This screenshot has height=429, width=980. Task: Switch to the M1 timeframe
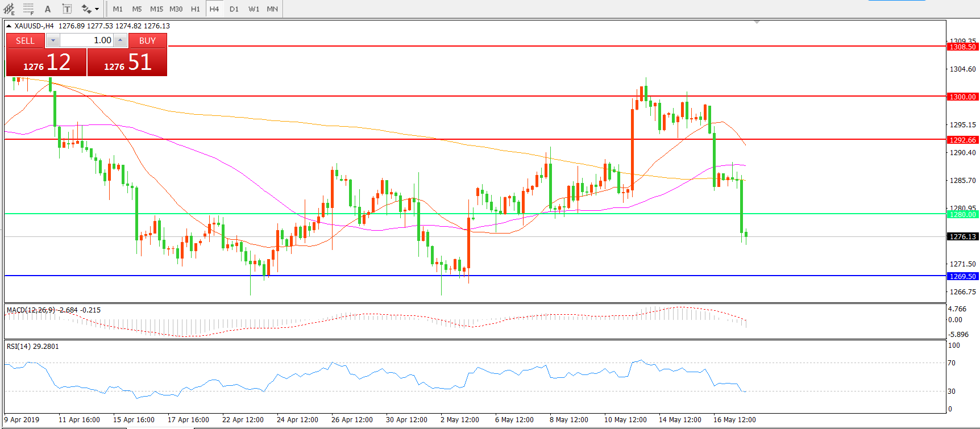118,9
